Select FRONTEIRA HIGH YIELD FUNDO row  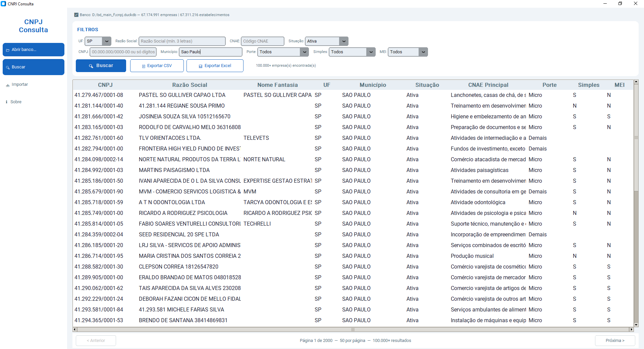click(x=353, y=149)
